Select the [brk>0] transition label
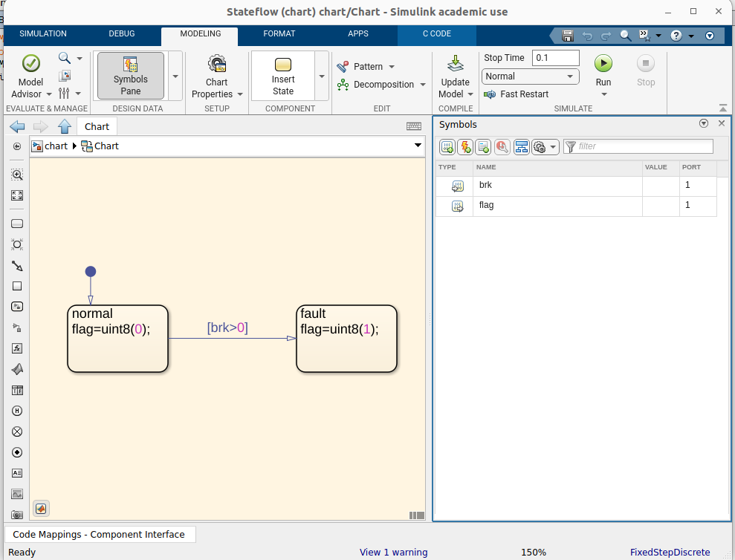Image resolution: width=735 pixels, height=560 pixels. (227, 327)
